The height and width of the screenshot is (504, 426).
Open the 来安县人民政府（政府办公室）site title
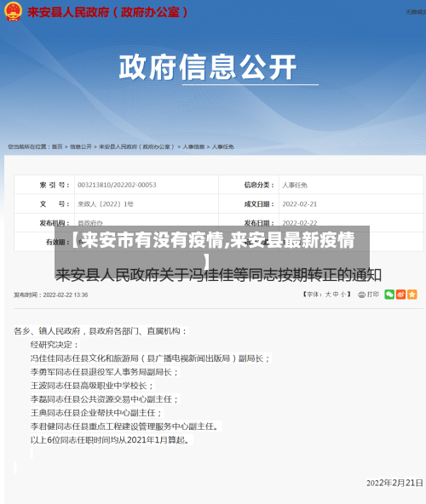[108, 12]
